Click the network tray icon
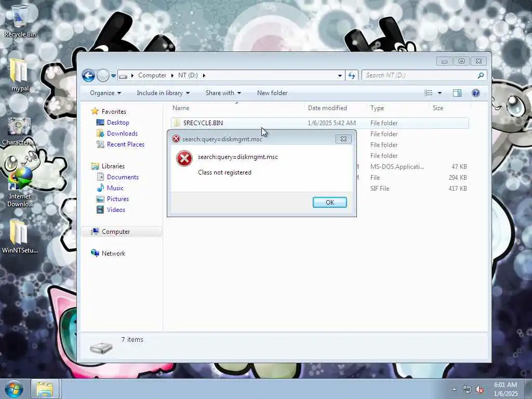532x399 pixels. pyautogui.click(x=467, y=390)
